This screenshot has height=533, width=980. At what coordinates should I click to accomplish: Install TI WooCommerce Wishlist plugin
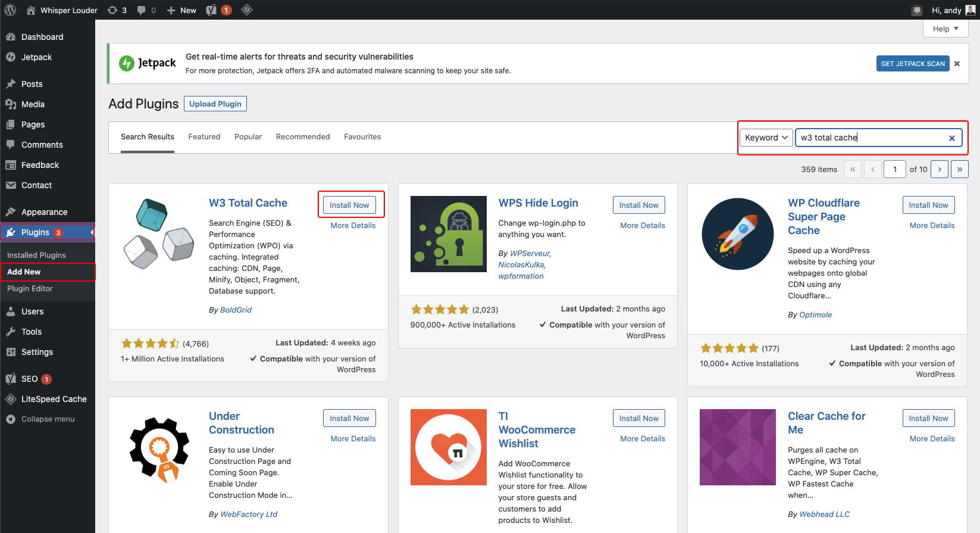pyautogui.click(x=639, y=418)
